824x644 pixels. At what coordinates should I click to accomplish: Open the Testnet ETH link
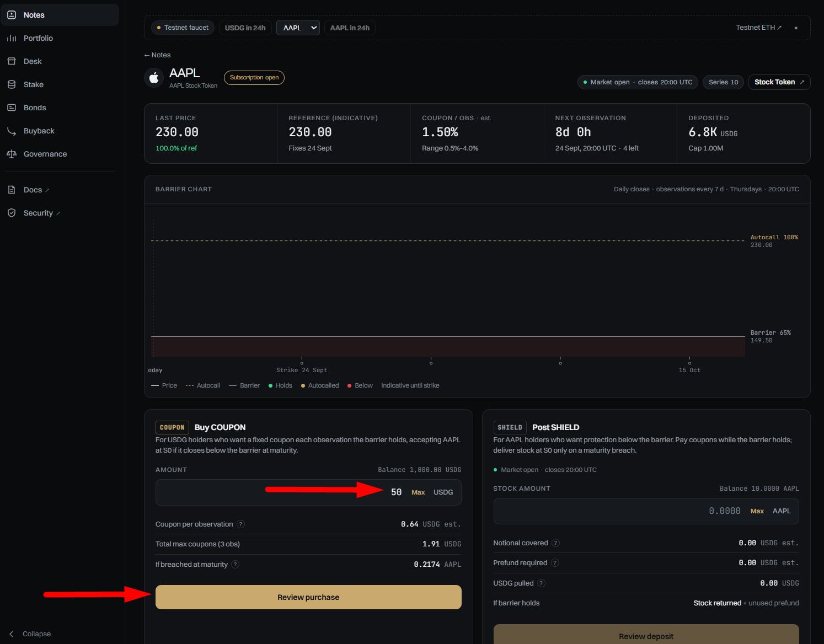759,28
